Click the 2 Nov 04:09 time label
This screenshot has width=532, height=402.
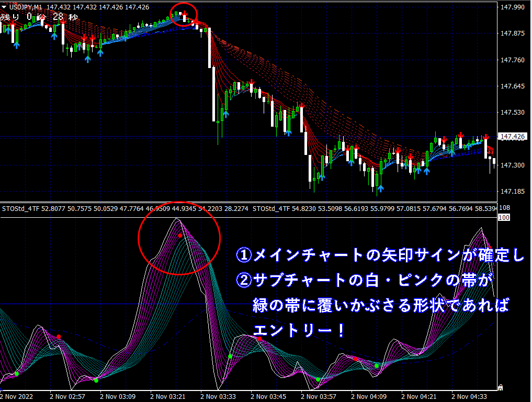(x=369, y=396)
